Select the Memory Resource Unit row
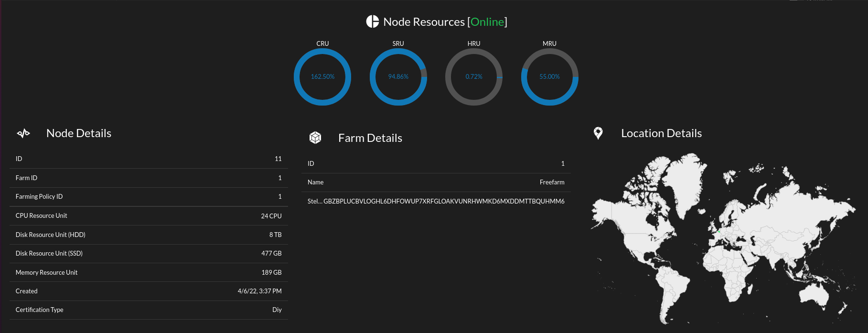The width and height of the screenshot is (868, 333). tap(149, 272)
